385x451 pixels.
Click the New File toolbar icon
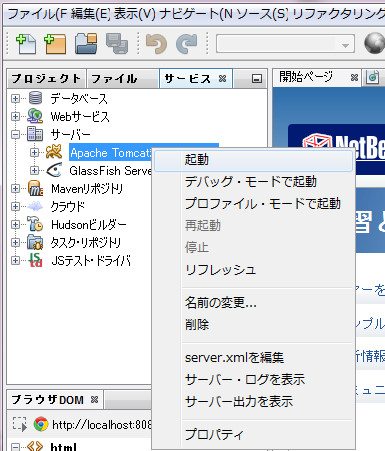pos(26,44)
